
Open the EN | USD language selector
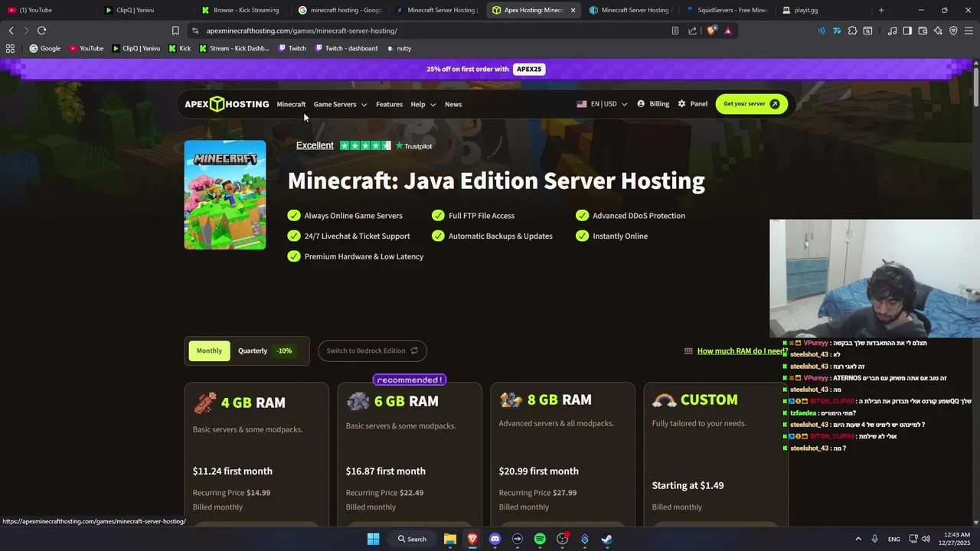[602, 104]
